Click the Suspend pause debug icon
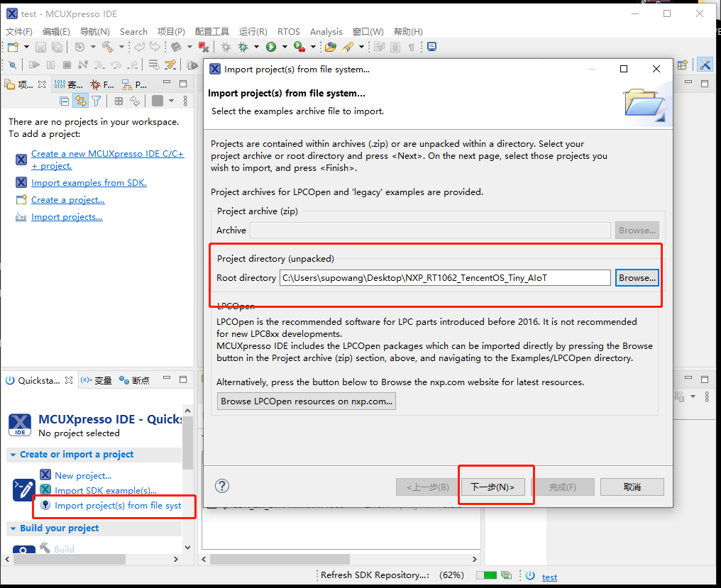721x588 pixels. [50, 65]
